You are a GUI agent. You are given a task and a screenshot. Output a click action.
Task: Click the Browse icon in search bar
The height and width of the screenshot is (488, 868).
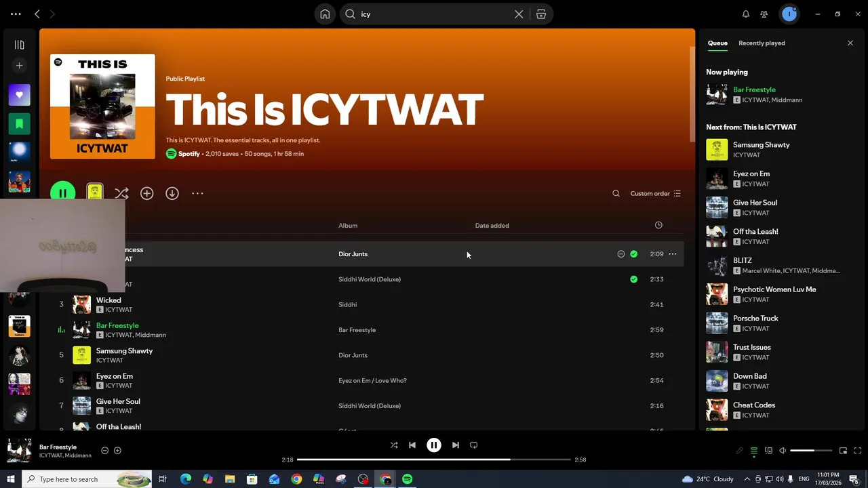coord(541,14)
